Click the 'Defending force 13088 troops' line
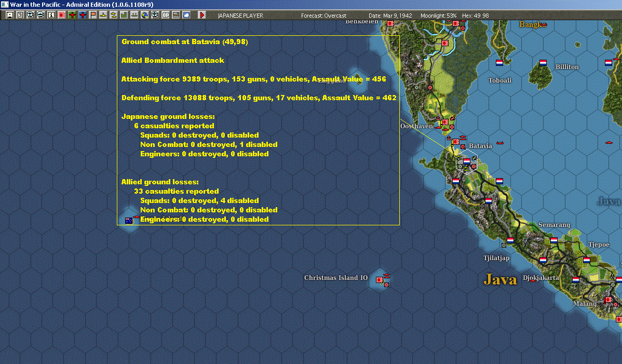Image resolution: width=622 pixels, height=364 pixels. [259, 98]
